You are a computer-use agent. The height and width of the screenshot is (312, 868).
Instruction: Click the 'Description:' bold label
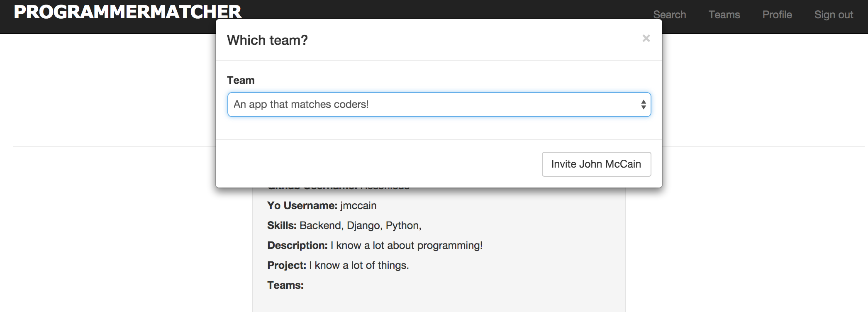pos(297,246)
